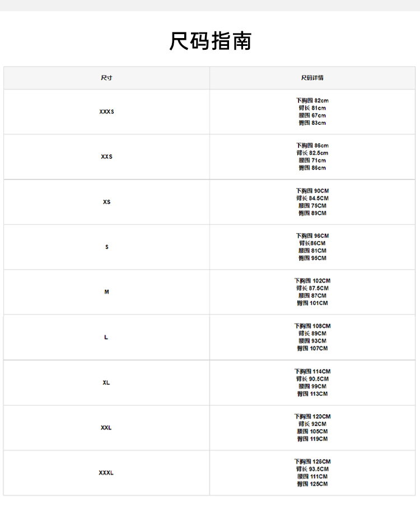Click the 下胸围 86cm measurement text
Image resolution: width=420 pixels, height=516 pixels.
(312, 146)
